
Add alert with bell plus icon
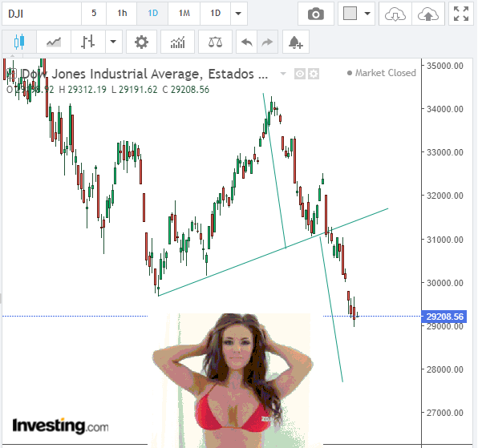click(296, 42)
